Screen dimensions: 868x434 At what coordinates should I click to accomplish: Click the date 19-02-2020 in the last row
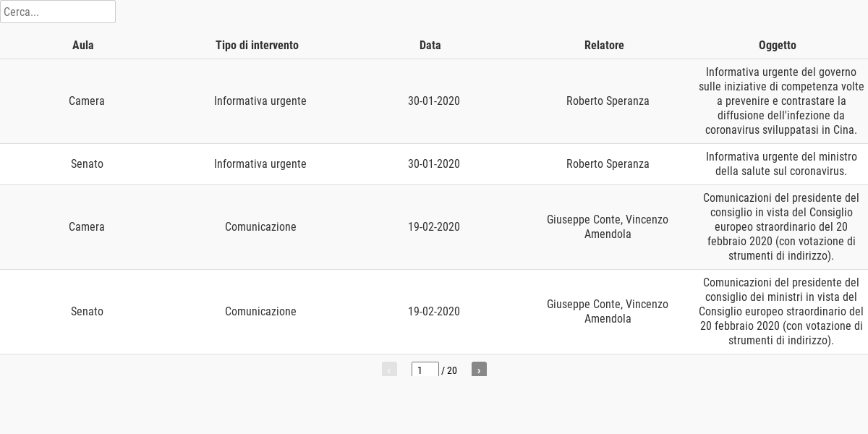(434, 312)
